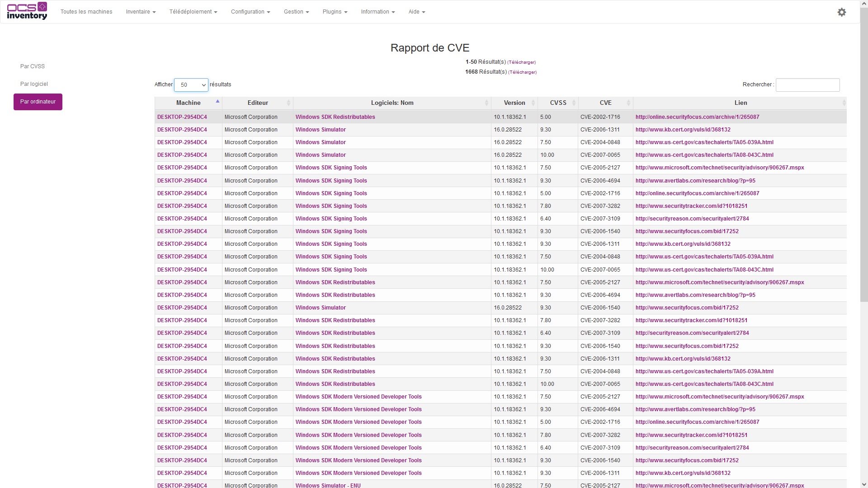
Task: Open Windows SDK Signing Tools for CVE-2005-2127
Action: 331,168
